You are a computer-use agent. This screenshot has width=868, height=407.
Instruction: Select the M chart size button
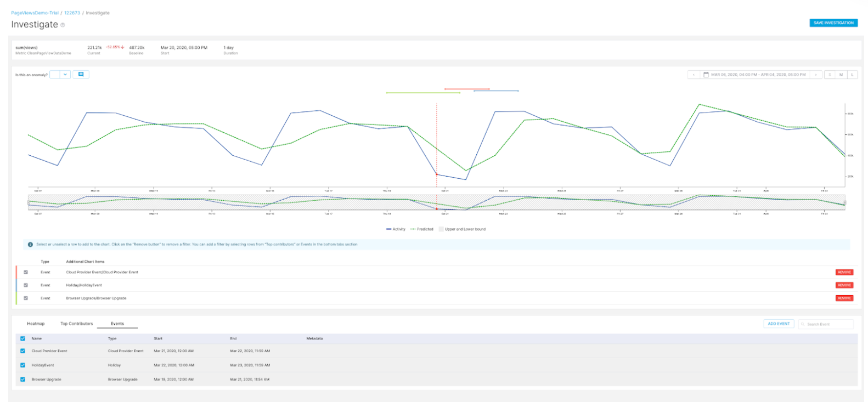pos(841,75)
